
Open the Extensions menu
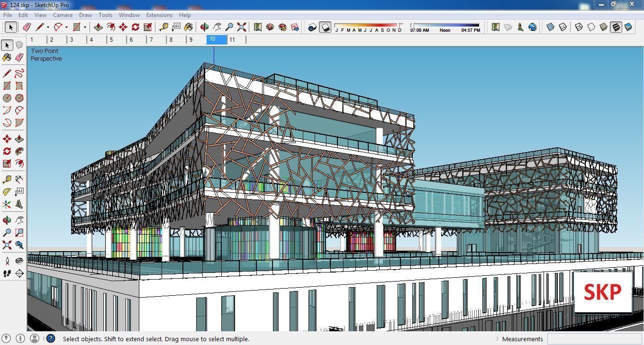159,15
